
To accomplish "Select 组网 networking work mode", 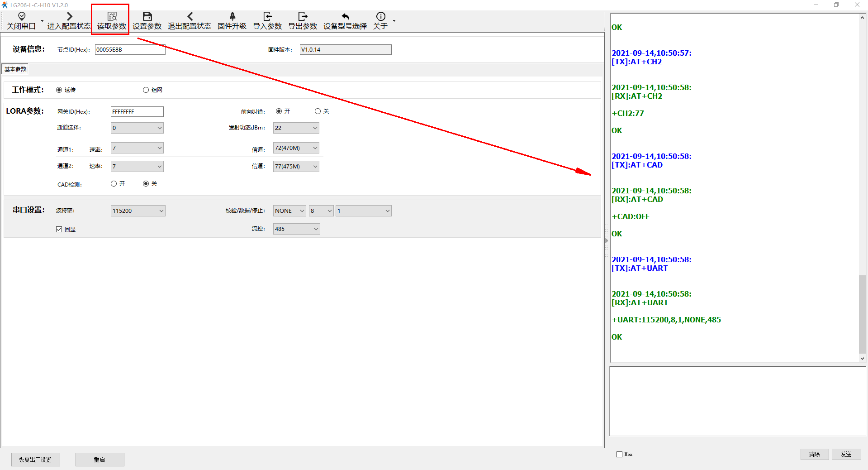I will (146, 90).
